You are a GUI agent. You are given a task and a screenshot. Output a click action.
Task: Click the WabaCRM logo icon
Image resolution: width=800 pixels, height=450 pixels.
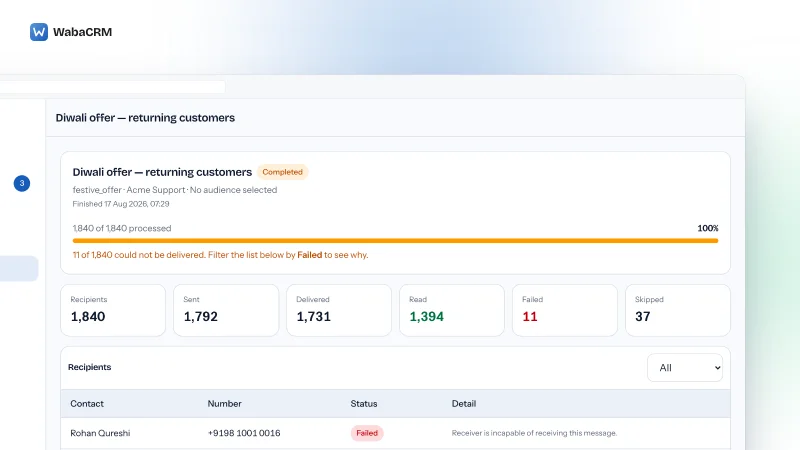click(39, 32)
